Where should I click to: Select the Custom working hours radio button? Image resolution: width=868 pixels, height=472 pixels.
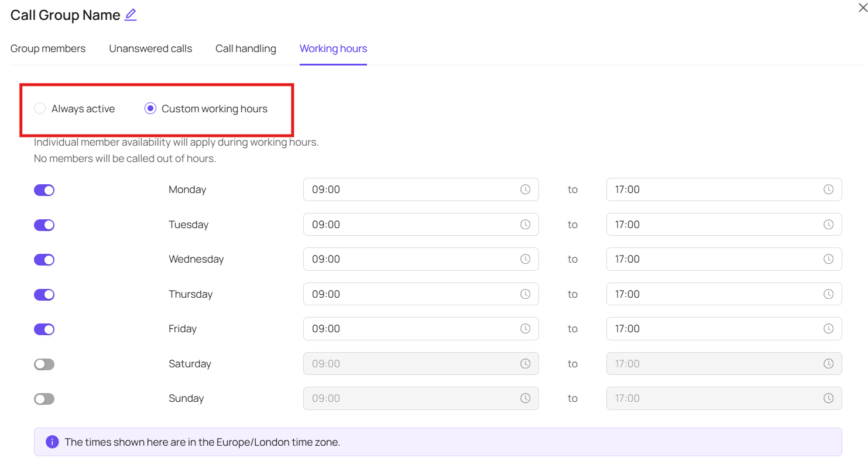tap(150, 109)
